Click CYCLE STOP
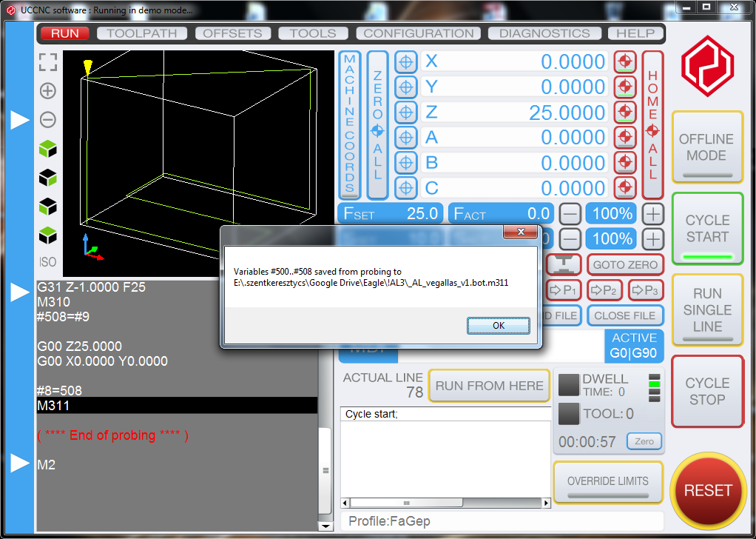This screenshot has height=539, width=756. click(x=707, y=392)
